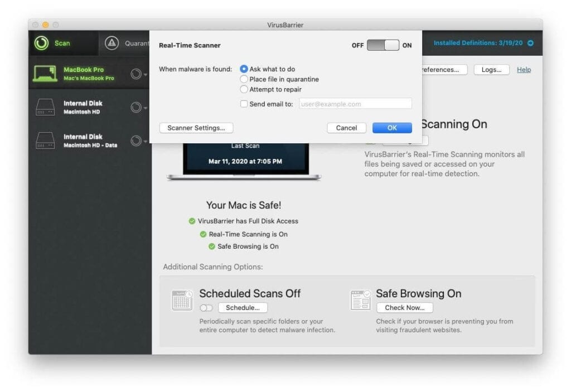Open the dropdown arrow on the MacBook Pro row

point(146,74)
